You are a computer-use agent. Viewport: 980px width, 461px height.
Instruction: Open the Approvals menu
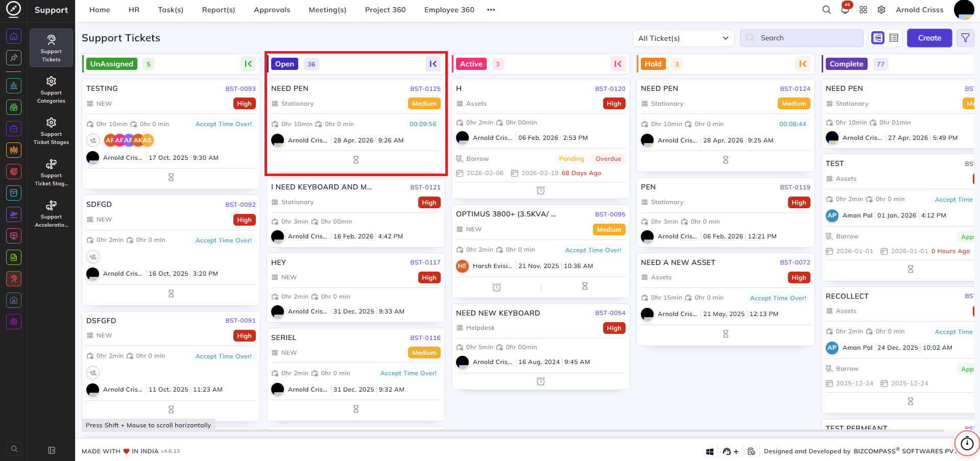click(x=272, y=10)
